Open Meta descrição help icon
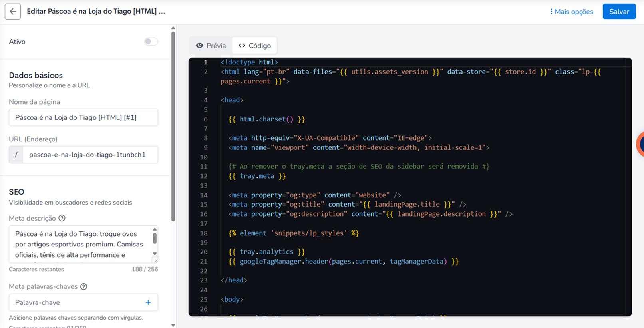644x328 pixels. click(x=62, y=218)
